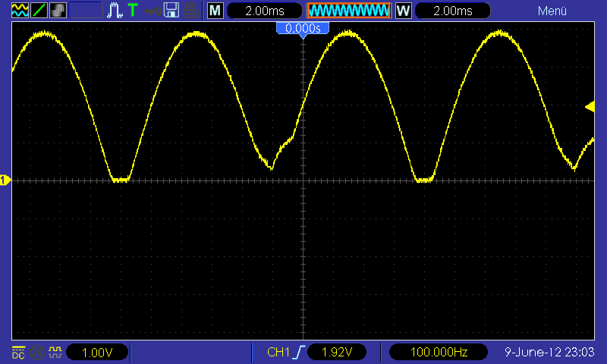Click the 0.000s horizontal position marker
The image size is (607, 364).
tap(303, 28)
